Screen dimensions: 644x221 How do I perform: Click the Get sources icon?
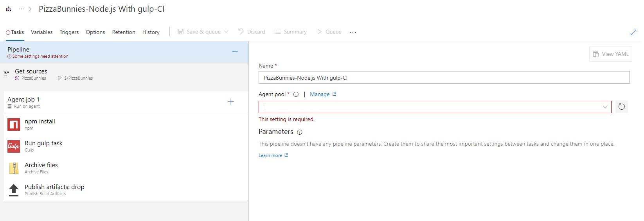[x=6, y=73]
